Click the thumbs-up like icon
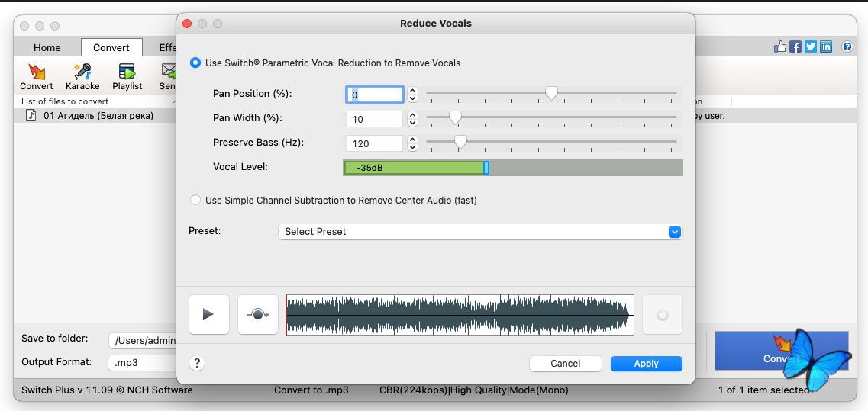Screen dimensions: 868x411 pos(780,47)
